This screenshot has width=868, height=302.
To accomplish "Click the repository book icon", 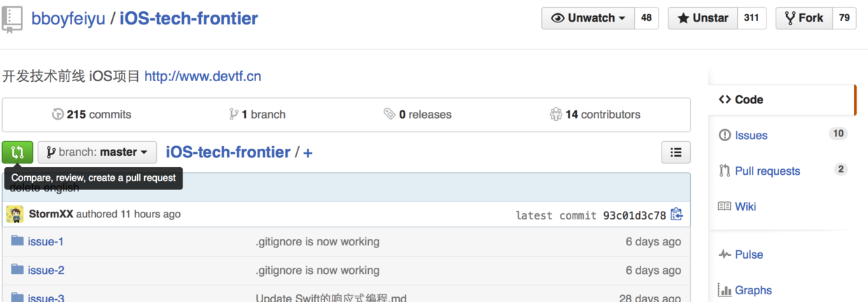I will click(12, 19).
